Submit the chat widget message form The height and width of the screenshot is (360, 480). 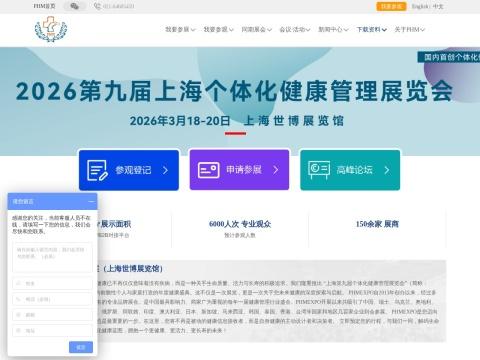tap(81, 347)
